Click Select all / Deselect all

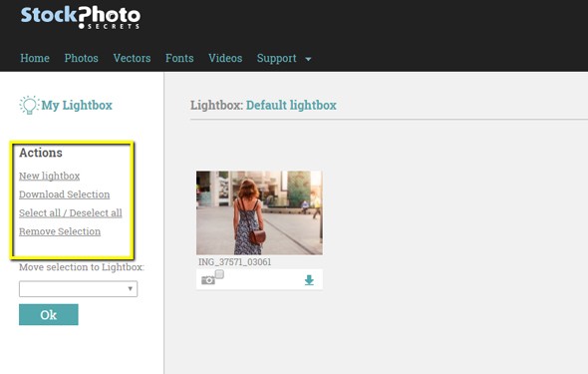(x=71, y=213)
